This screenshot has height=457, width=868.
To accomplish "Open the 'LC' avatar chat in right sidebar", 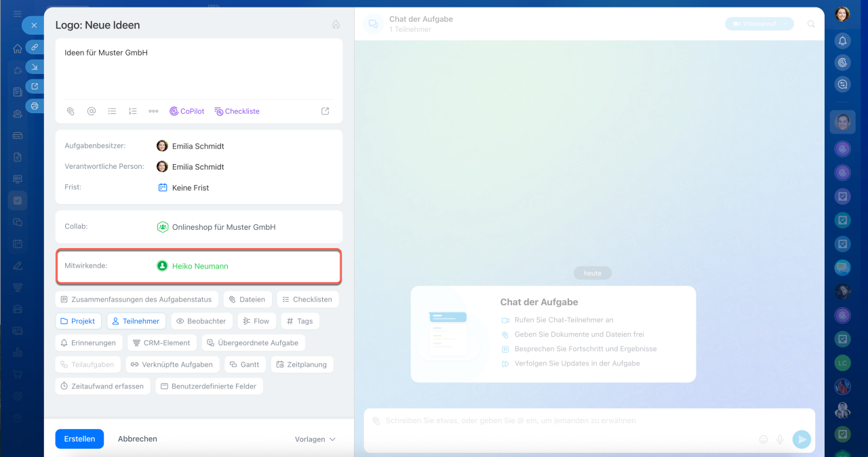I will [842, 362].
